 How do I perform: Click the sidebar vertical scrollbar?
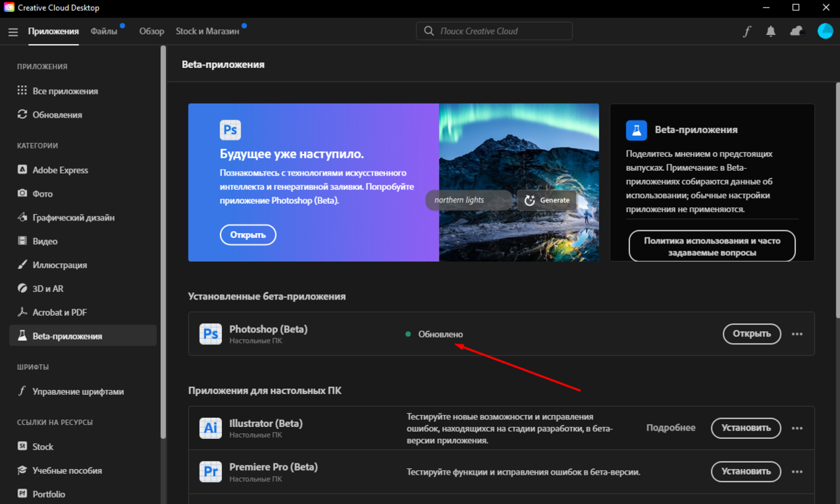163,242
